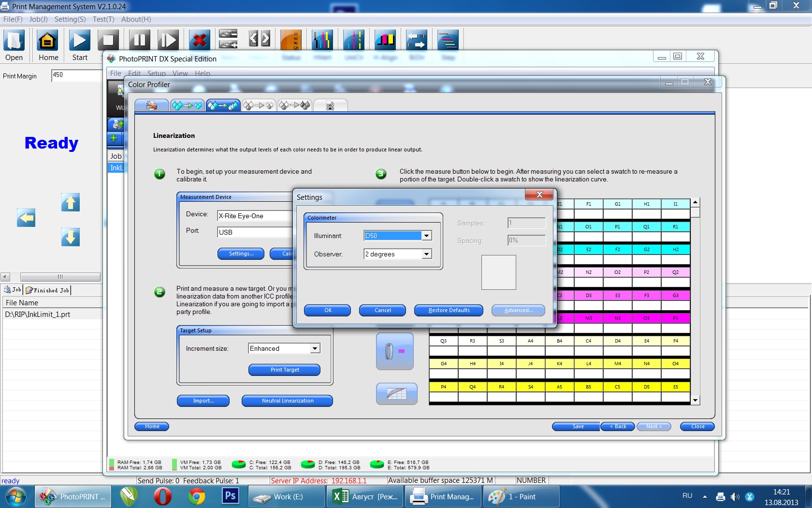The image size is (812, 508).
Task: Click OK in the Settings dialog
Action: coord(328,310)
